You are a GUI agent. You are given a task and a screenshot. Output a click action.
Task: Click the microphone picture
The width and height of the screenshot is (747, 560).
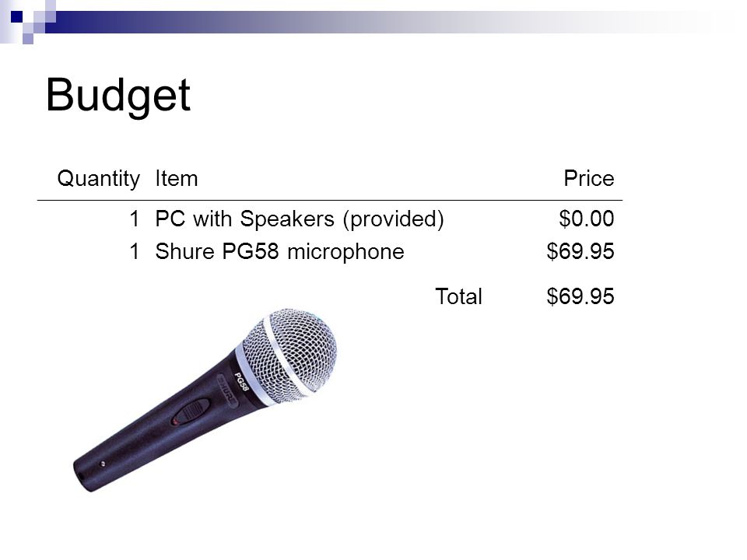pos(205,400)
